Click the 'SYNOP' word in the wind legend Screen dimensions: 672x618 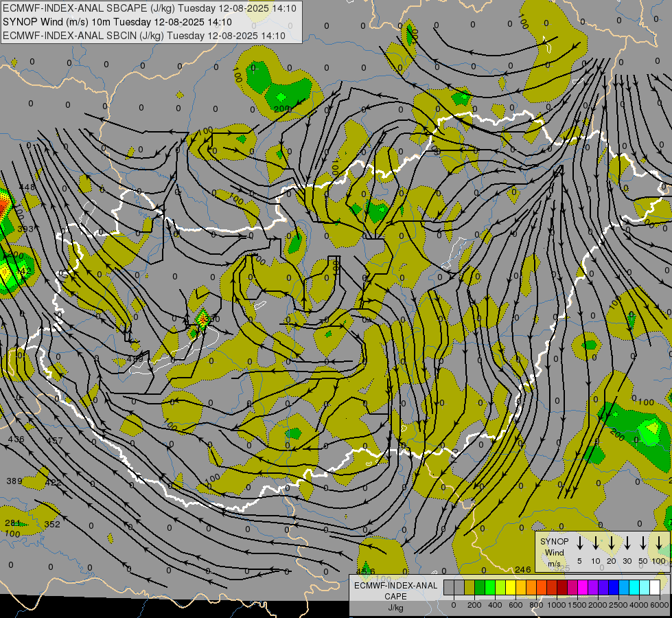[554, 541]
